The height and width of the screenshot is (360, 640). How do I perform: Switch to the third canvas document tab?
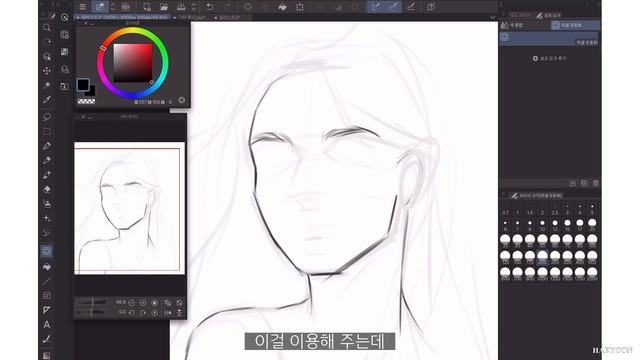click(233, 18)
